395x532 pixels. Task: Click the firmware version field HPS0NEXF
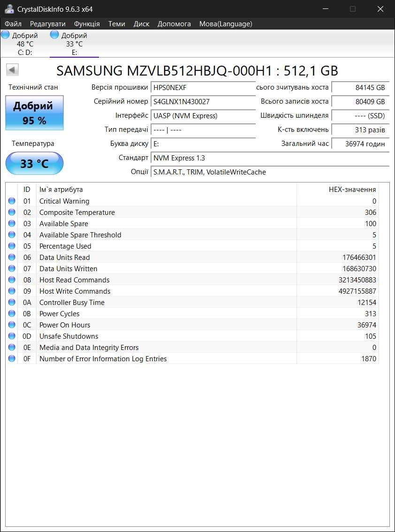[203, 88]
